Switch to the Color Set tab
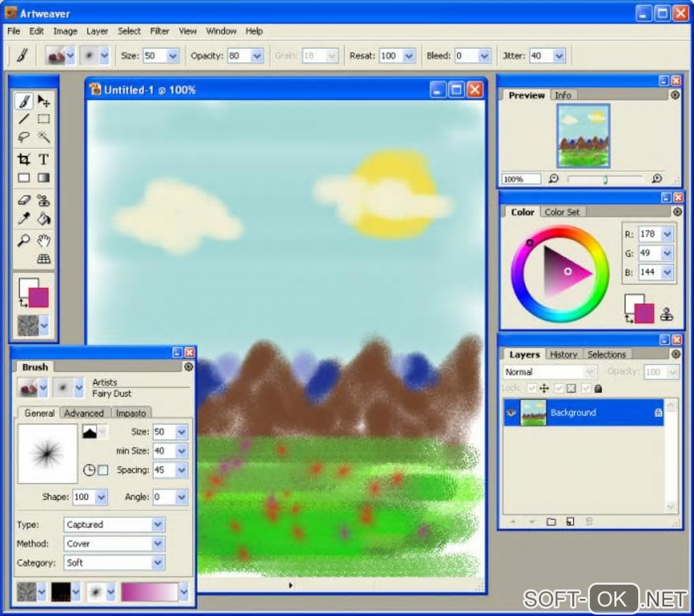 562,212
